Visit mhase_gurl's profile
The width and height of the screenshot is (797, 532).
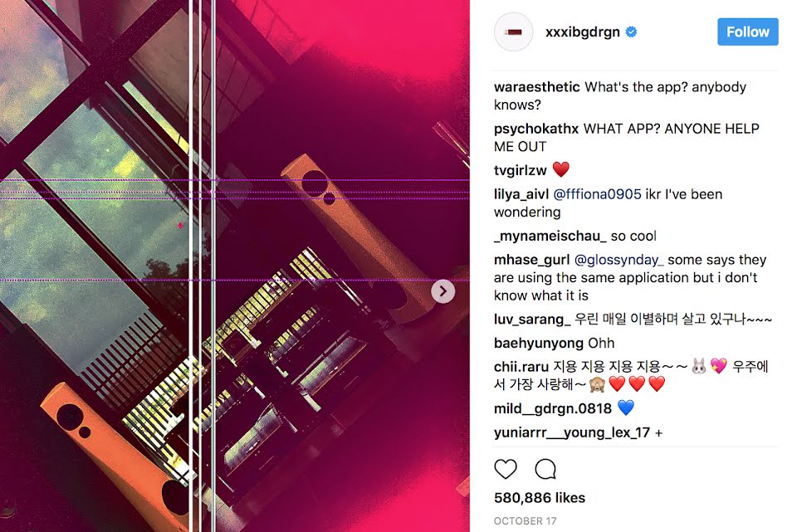click(531, 260)
